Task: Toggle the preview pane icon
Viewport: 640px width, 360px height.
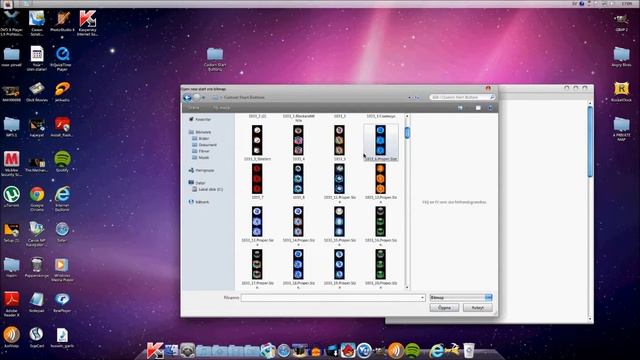Action: [478, 108]
